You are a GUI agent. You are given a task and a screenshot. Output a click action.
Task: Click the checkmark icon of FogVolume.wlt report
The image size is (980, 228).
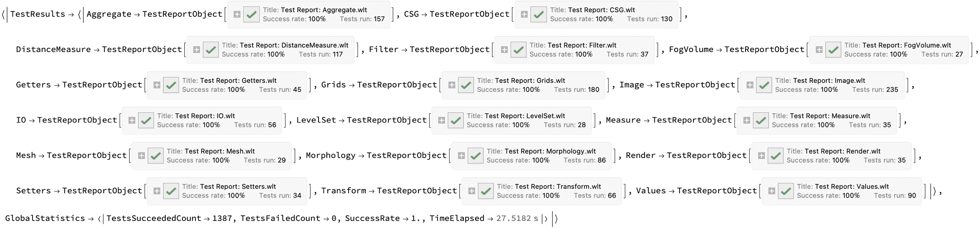tap(833, 50)
